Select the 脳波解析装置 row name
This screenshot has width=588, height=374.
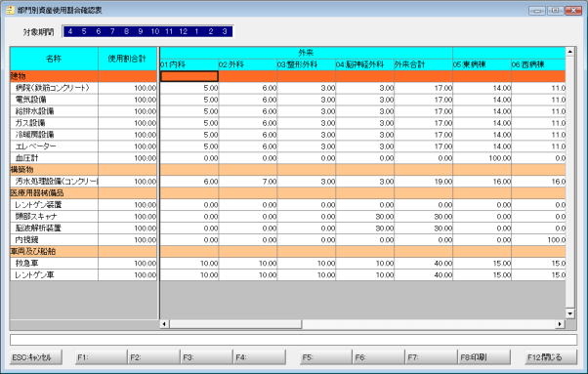click(54, 229)
